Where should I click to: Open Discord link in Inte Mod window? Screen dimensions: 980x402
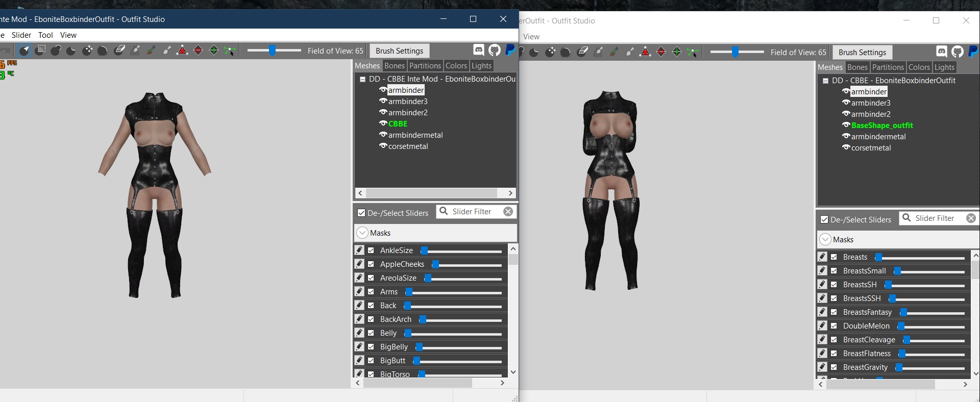[479, 49]
